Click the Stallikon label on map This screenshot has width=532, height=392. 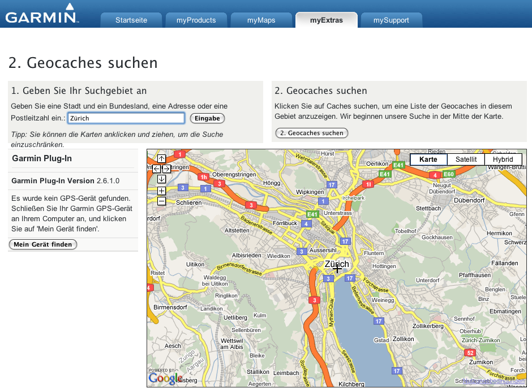click(x=258, y=372)
